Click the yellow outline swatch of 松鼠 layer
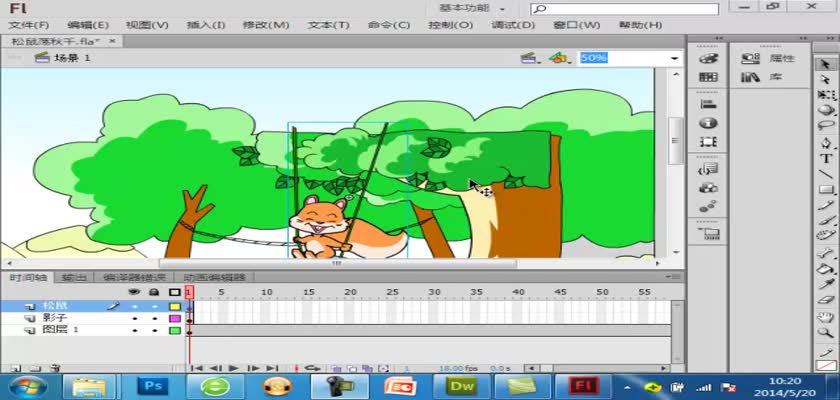 click(x=175, y=306)
